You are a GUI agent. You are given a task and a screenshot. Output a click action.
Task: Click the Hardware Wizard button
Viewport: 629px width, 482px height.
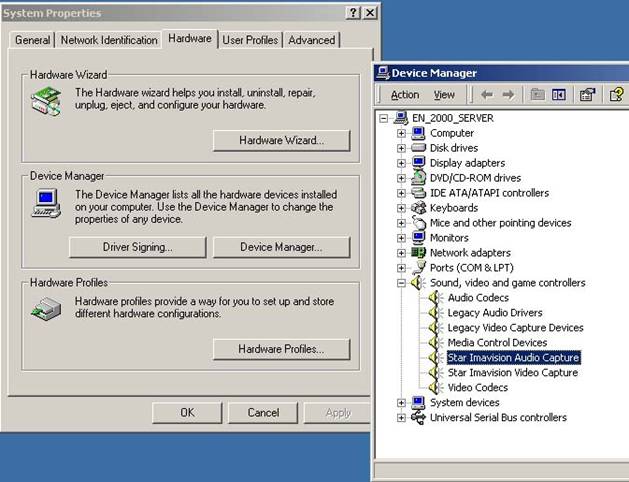click(281, 141)
